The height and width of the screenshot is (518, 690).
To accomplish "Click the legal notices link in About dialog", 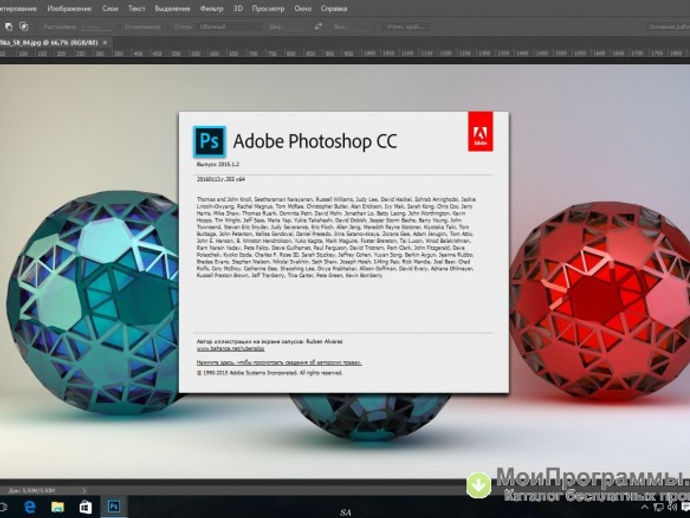I will click(279, 363).
